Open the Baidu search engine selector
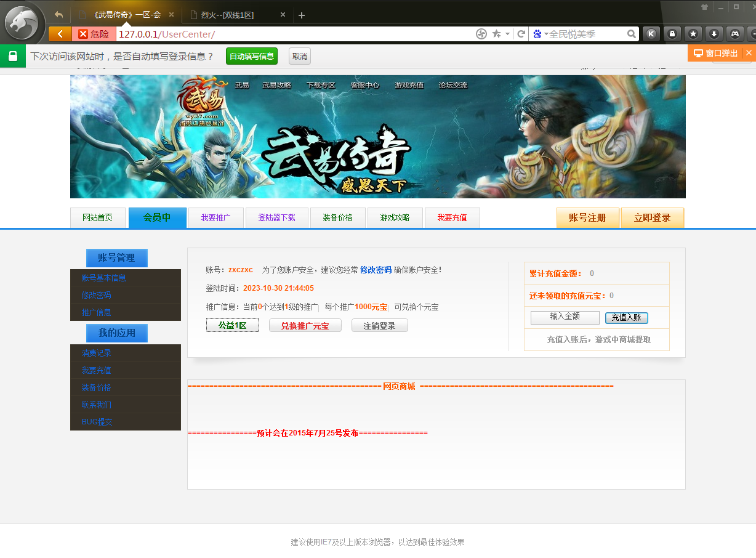Screen dimensions: 756x558 point(540,34)
